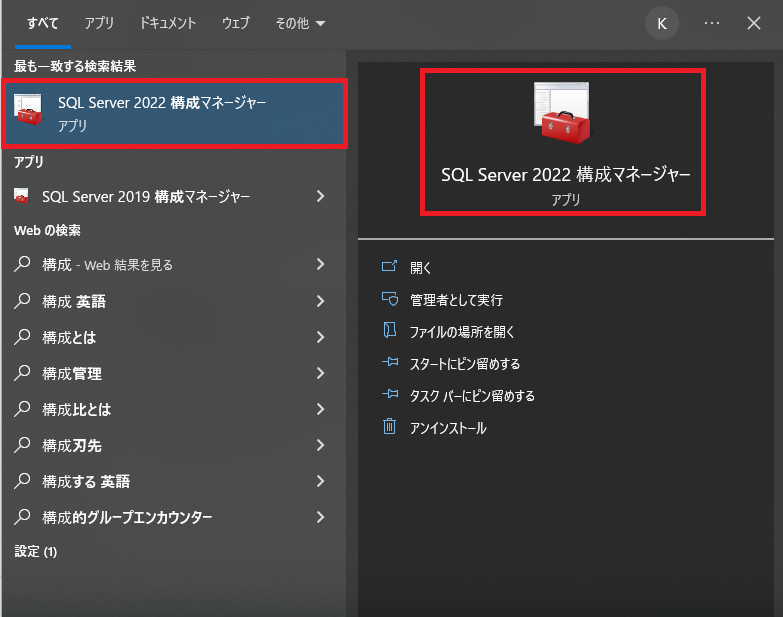
Task: Switch to the すべて tab
Action: [x=43, y=23]
